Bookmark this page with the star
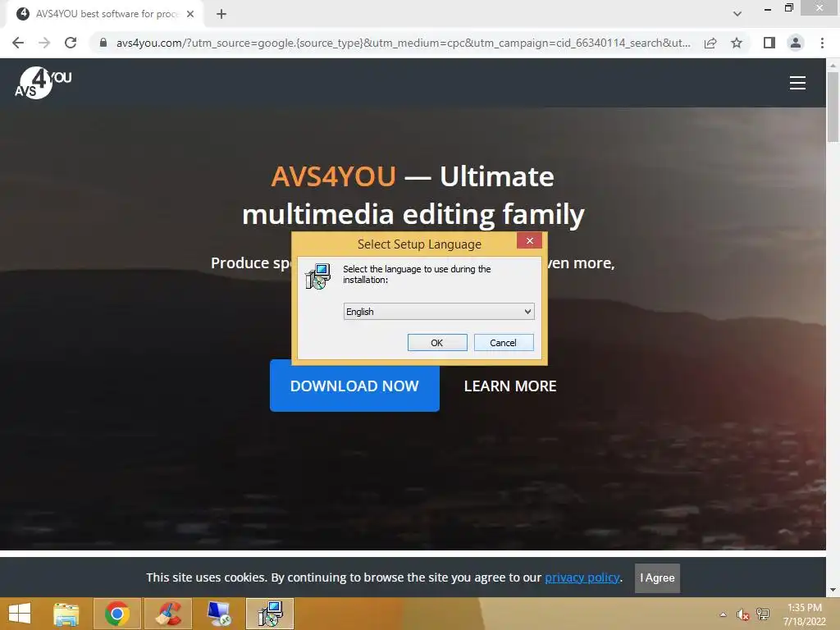Screen dimensions: 840x630 tap(737, 43)
